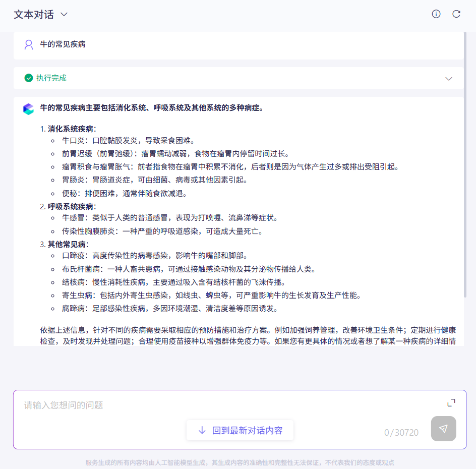Click the conversation vertical scrollbar
Viewport: 476px width, 469px height.
click(465, 164)
